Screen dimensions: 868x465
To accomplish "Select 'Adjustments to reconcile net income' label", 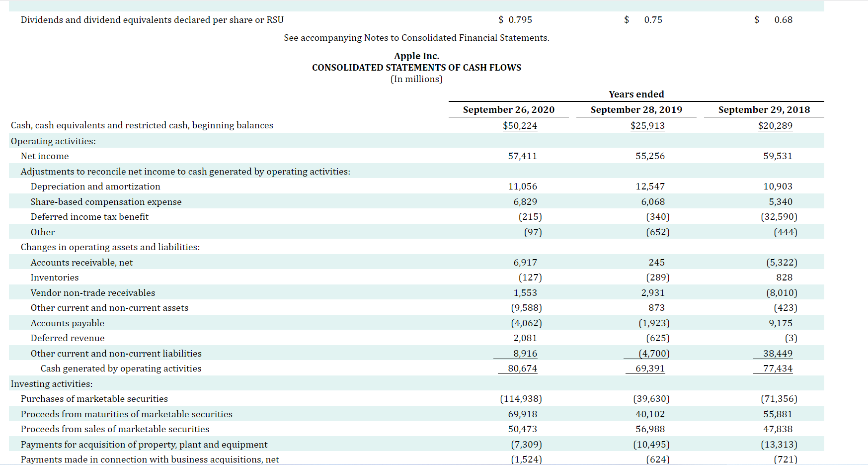I will coord(185,172).
